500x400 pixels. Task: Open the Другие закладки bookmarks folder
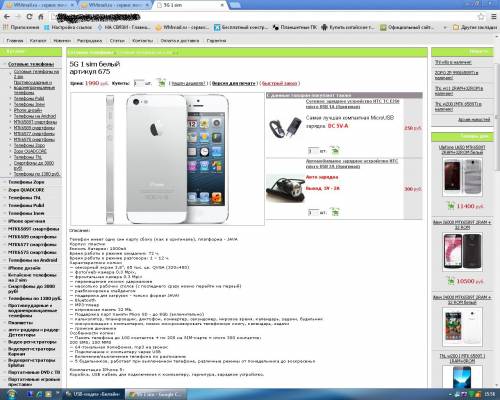[475, 27]
